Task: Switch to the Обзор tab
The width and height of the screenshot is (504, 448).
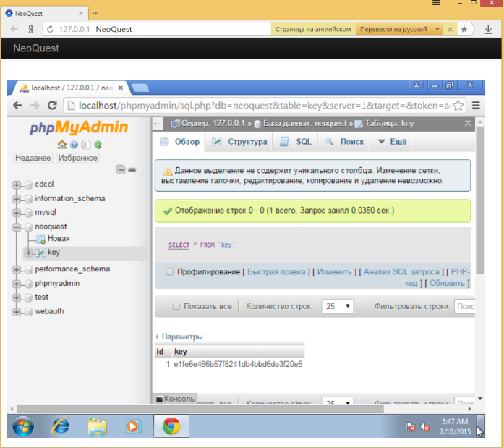Action: point(179,142)
